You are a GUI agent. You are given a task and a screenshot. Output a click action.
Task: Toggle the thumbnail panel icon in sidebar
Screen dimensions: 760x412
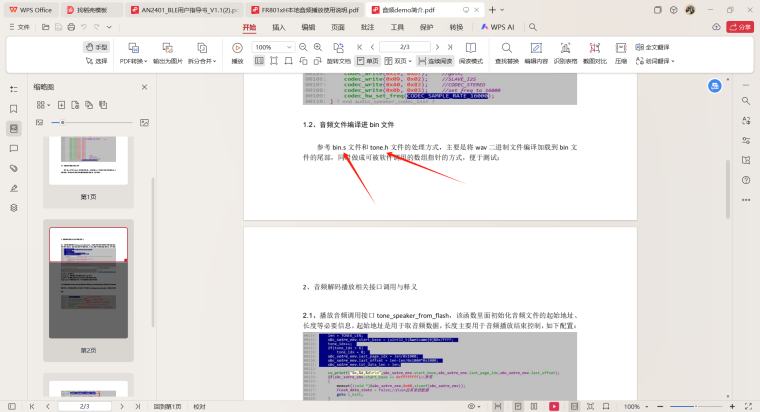point(14,128)
